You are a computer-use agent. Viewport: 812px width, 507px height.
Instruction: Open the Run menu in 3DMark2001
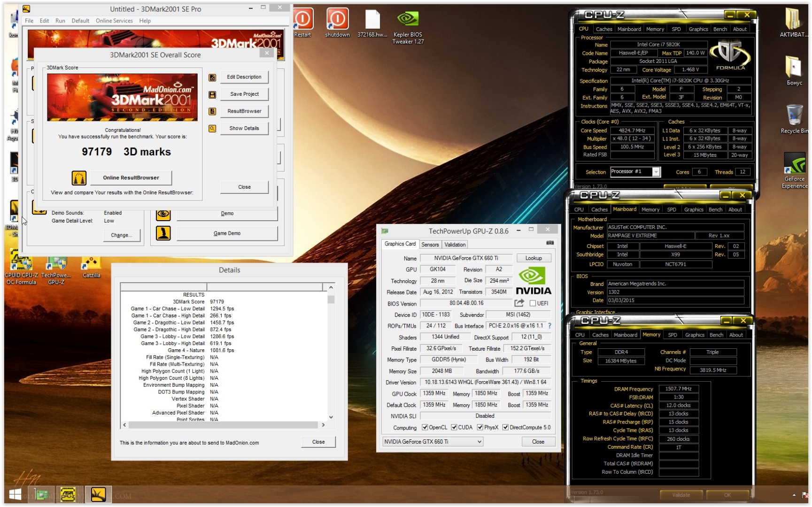[60, 21]
